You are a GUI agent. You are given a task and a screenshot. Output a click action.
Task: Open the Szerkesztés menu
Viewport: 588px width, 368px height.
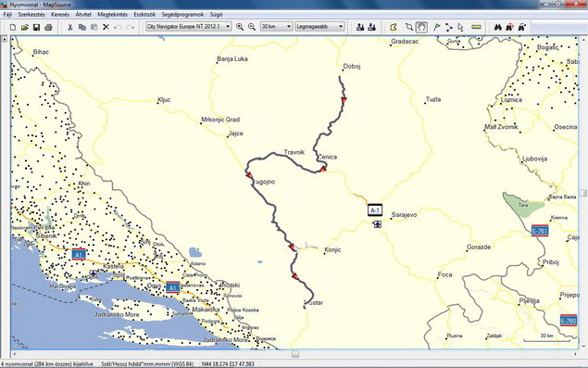pos(31,15)
